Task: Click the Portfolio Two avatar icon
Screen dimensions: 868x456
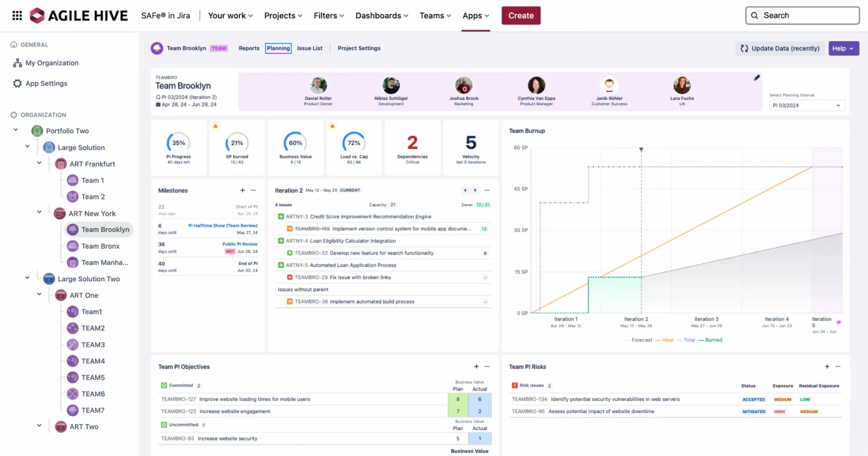Action: tap(37, 131)
